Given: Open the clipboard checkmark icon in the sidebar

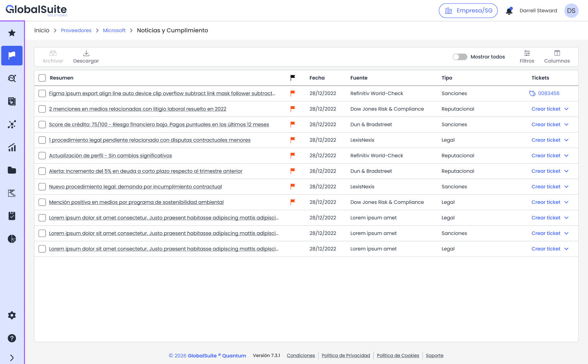Looking at the screenshot, I should coord(12,216).
